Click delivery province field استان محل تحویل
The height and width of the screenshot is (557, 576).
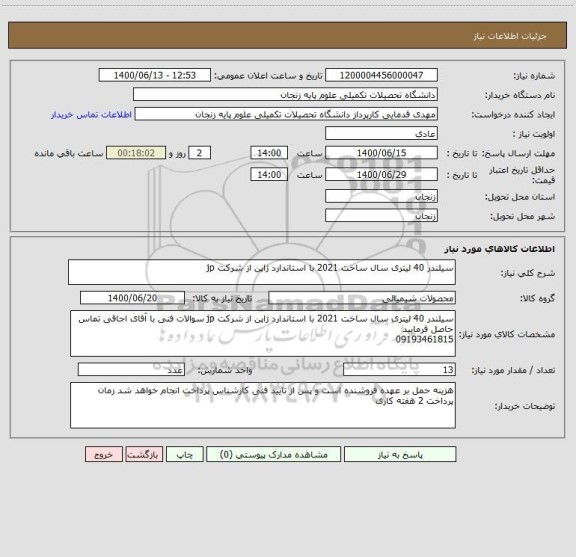pos(381,197)
